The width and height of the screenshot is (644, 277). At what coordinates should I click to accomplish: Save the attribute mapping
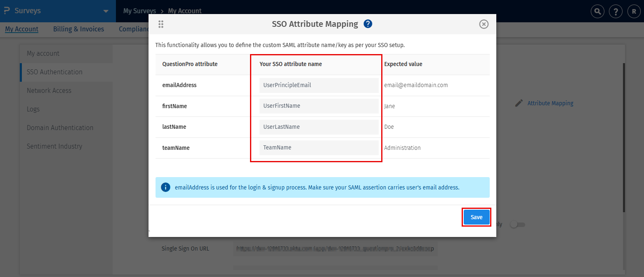click(x=476, y=217)
